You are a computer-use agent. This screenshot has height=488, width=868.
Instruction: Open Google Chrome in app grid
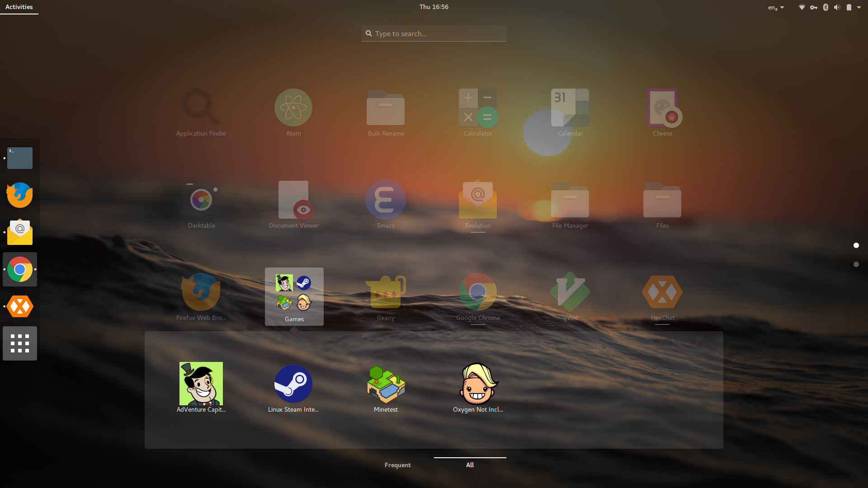tap(478, 297)
